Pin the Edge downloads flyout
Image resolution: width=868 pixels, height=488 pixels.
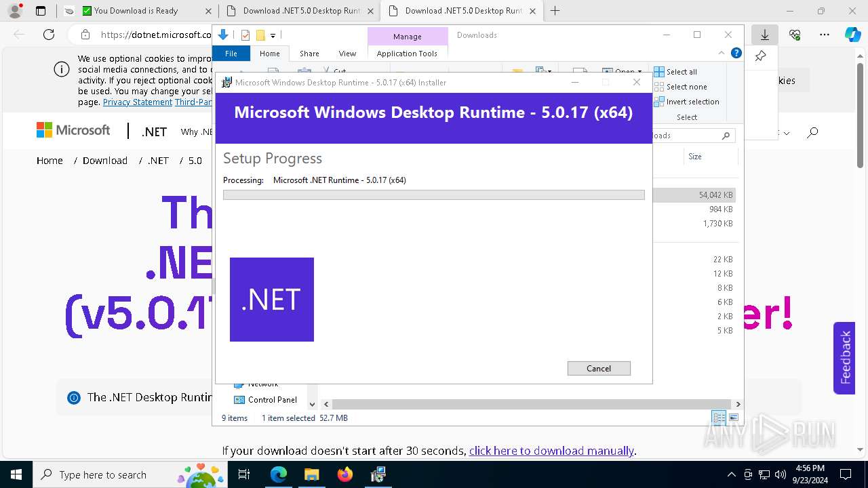pos(760,56)
